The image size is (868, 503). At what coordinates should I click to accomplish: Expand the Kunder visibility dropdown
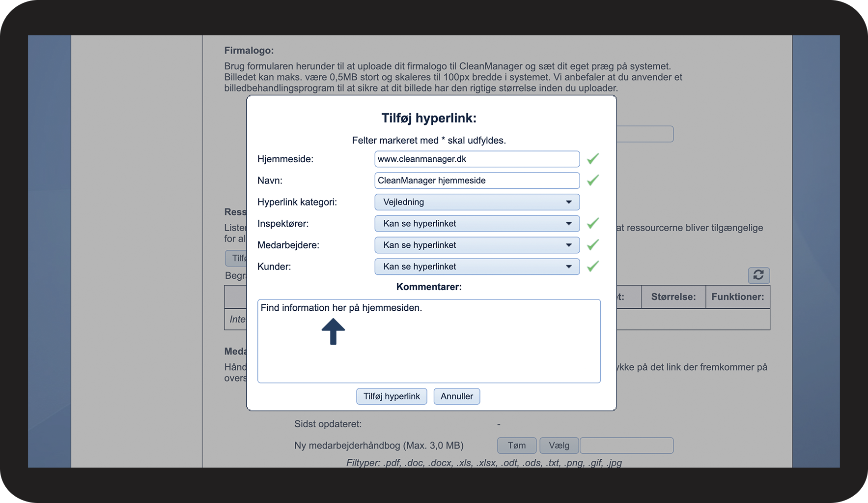click(477, 266)
